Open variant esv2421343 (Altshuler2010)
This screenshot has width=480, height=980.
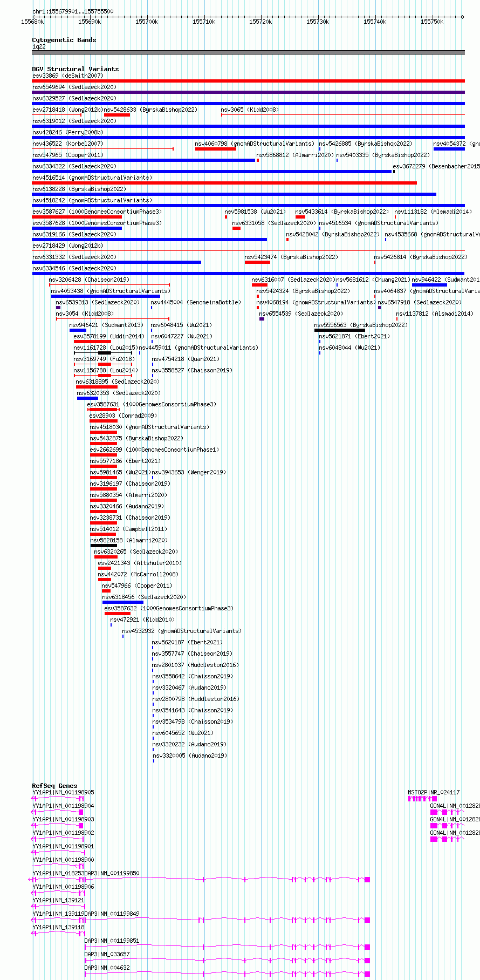140,563
